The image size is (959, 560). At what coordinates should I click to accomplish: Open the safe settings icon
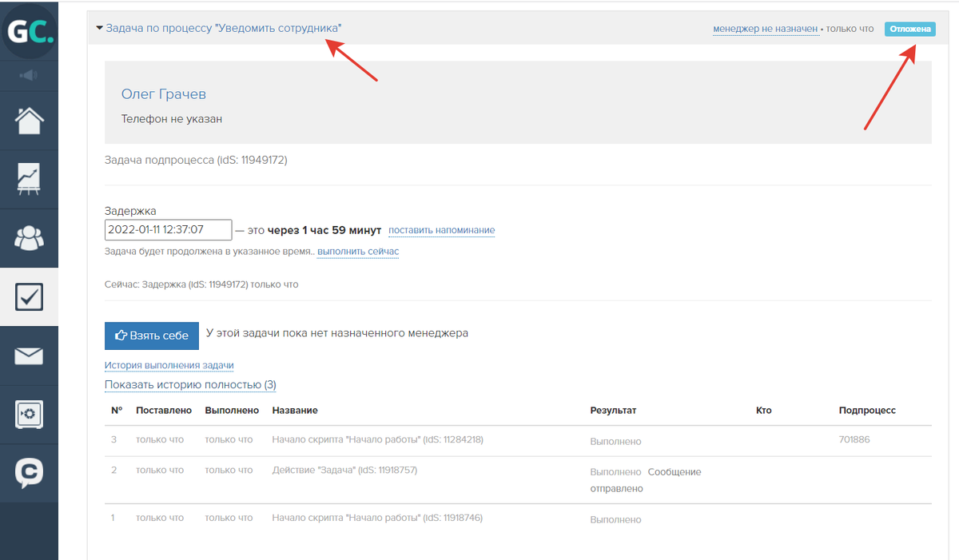[x=30, y=414]
